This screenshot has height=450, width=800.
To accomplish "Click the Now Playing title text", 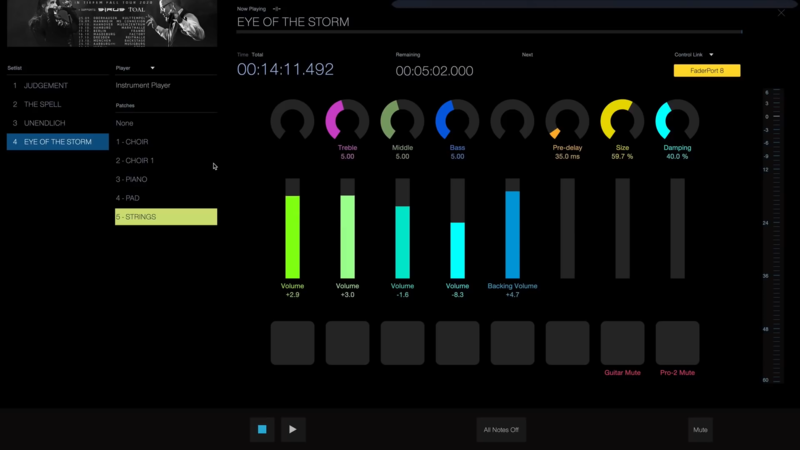I will click(x=293, y=22).
